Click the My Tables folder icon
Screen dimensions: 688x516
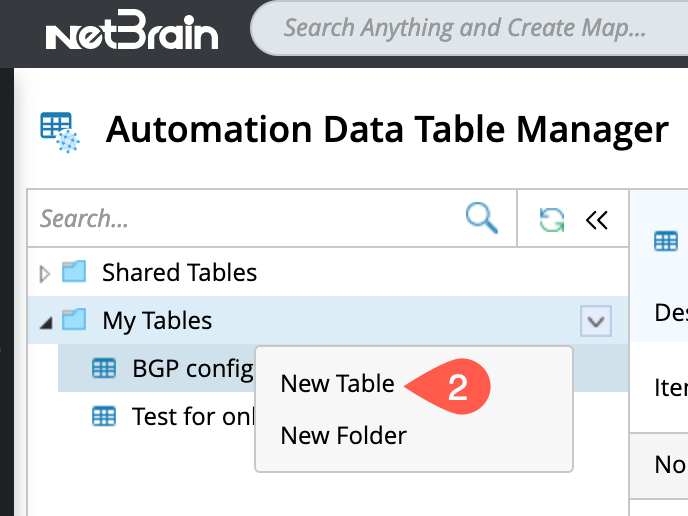[74, 320]
